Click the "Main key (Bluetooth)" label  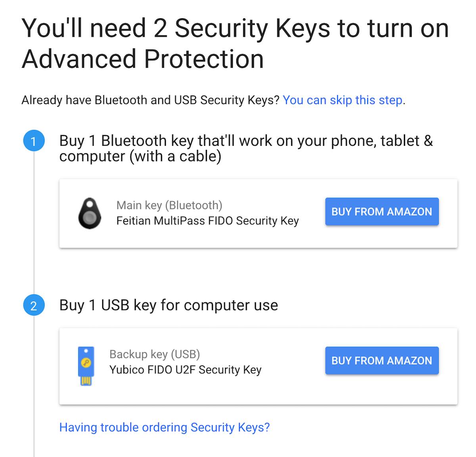click(x=169, y=205)
